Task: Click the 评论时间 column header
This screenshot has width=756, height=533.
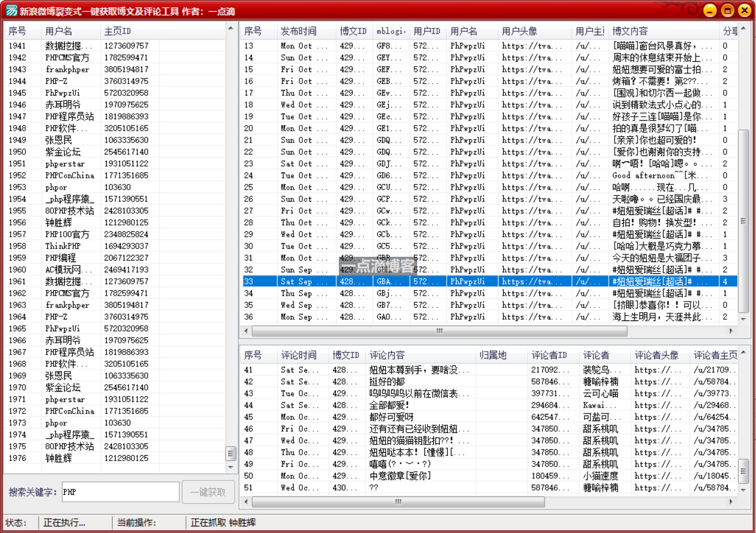Action: click(303, 355)
